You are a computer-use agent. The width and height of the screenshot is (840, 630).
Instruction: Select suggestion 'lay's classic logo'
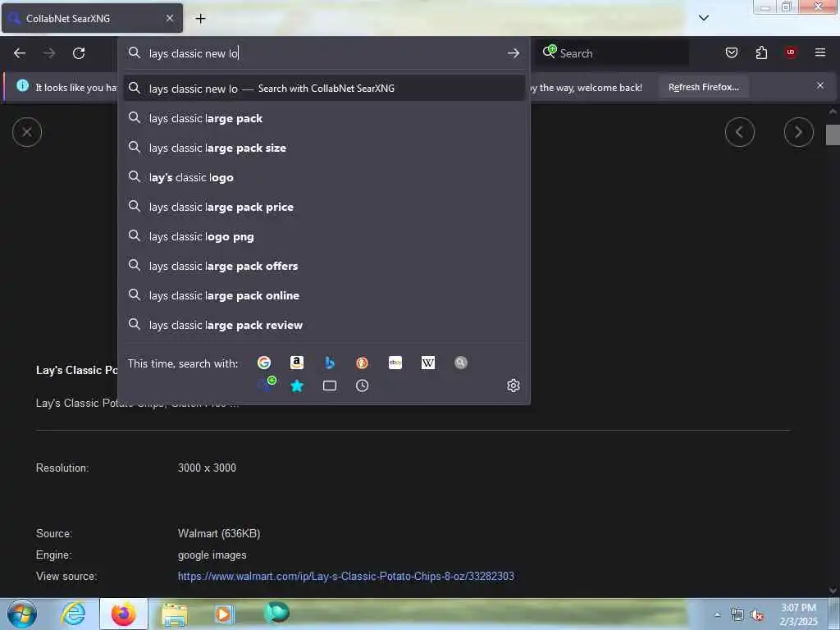[x=323, y=177]
